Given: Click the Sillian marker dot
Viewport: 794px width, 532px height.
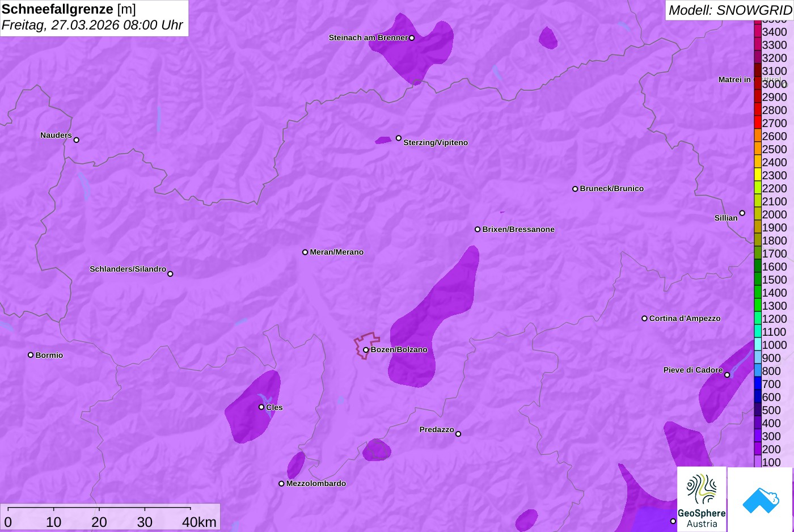Looking at the screenshot, I should tap(742, 213).
